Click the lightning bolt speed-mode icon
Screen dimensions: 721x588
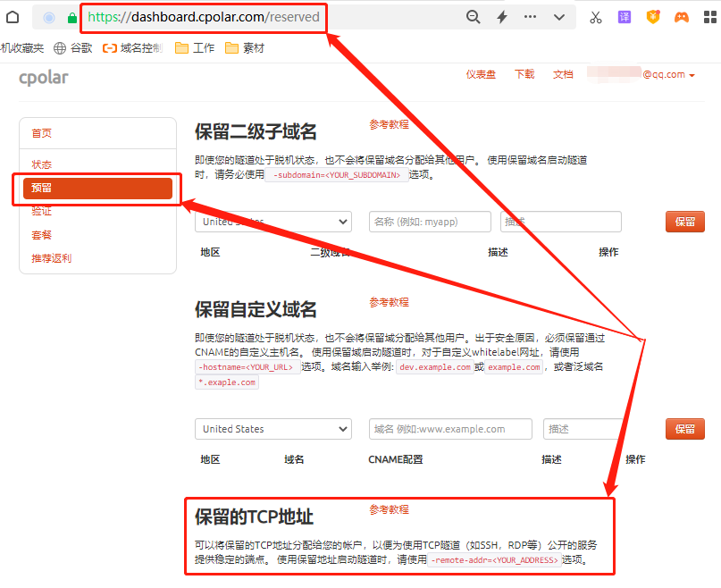pyautogui.click(x=502, y=17)
